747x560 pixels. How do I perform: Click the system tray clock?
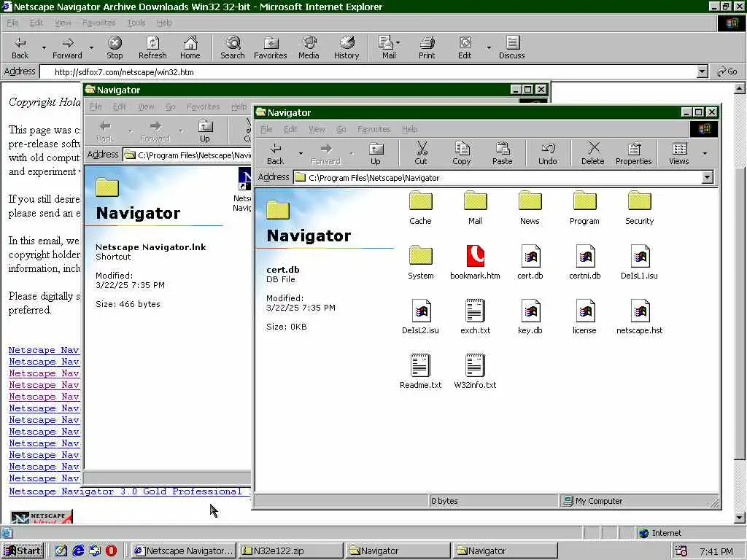click(x=716, y=551)
